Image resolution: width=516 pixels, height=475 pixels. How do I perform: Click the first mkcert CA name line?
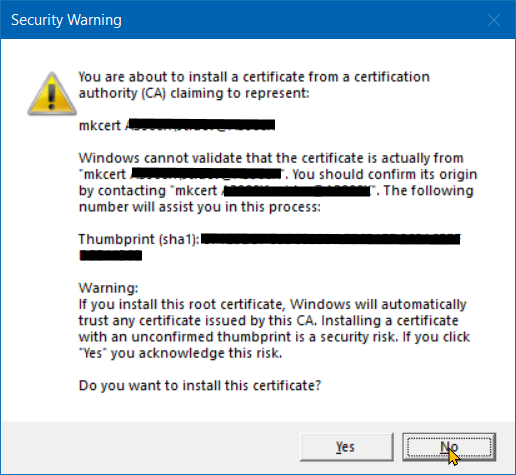tap(177, 125)
